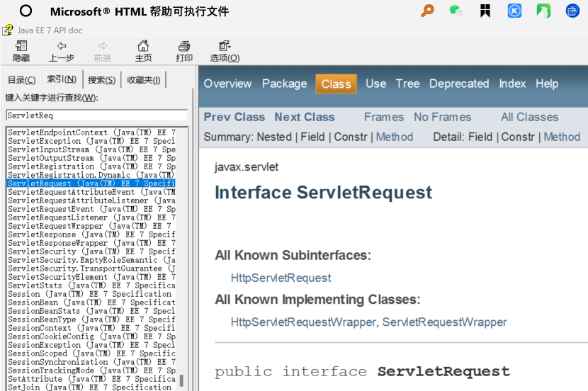
Task: Select ServletResponseWrapper index entry
Action: click(x=91, y=243)
